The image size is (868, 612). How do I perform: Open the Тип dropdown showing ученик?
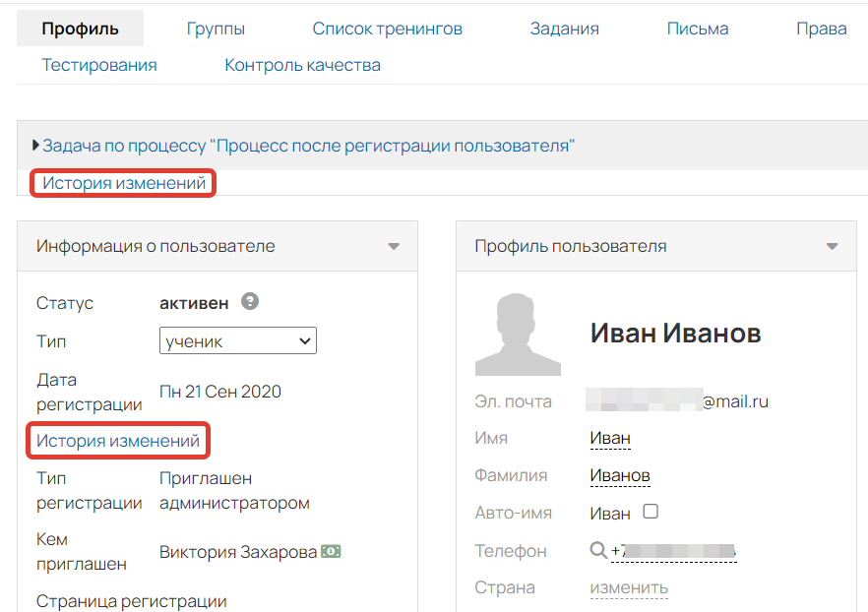(238, 340)
